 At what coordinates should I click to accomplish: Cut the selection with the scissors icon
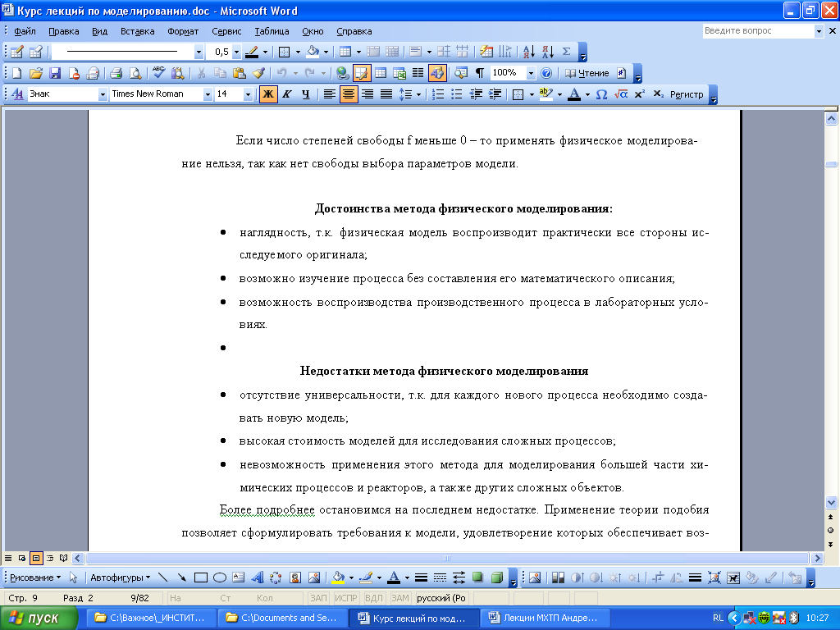point(202,73)
